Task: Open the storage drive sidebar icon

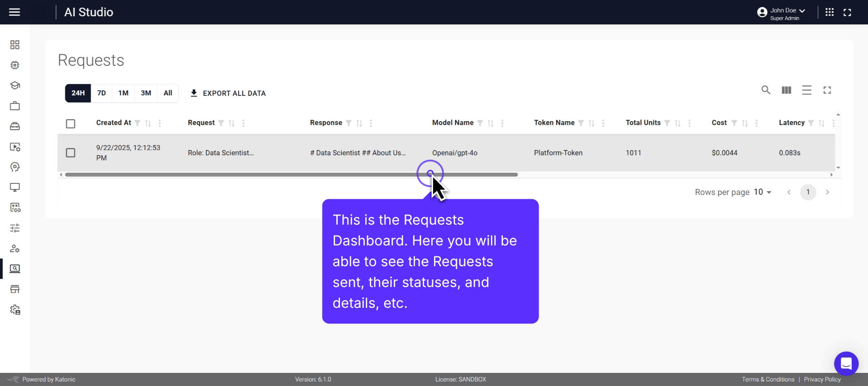Action: coord(15,126)
